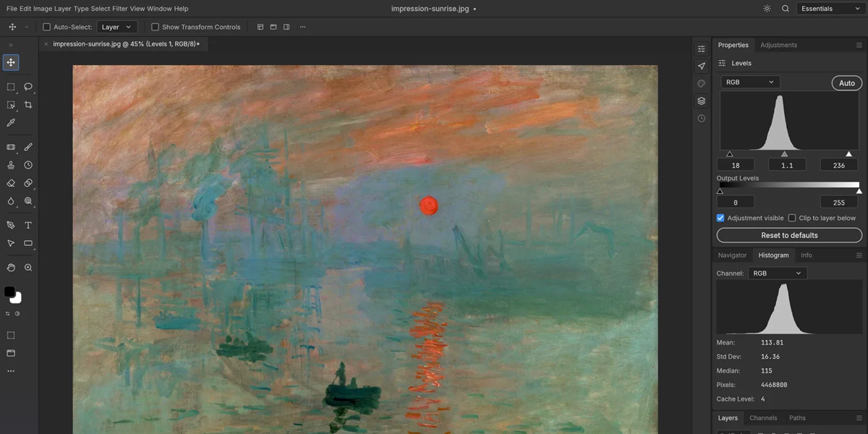Open the Essentials workspace dropdown
The image size is (868, 434).
[x=830, y=9]
